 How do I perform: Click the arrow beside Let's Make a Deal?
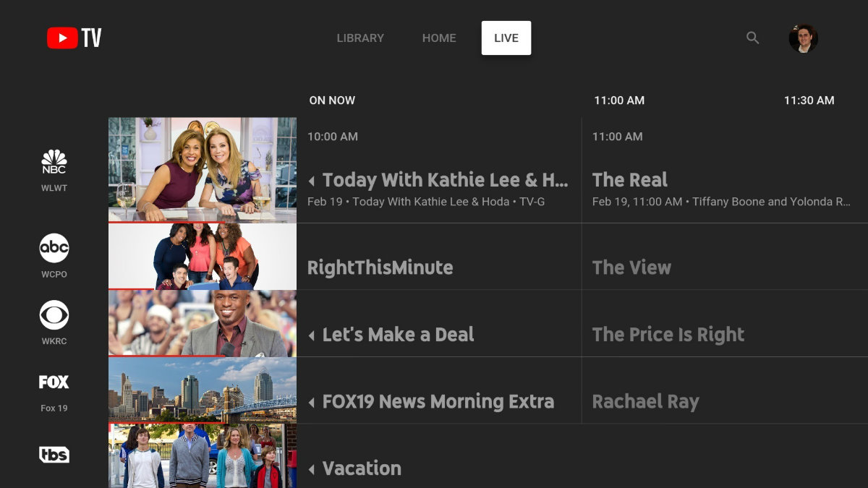(x=312, y=335)
